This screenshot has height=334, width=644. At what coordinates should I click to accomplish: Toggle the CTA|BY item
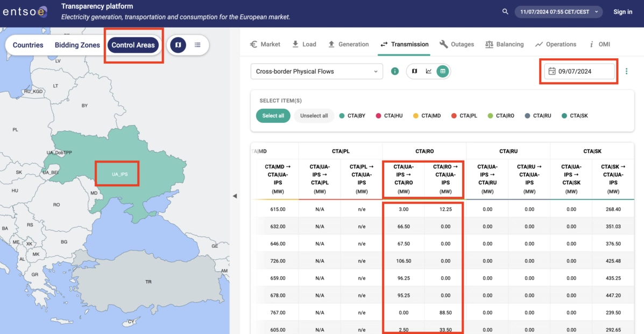pyautogui.click(x=352, y=116)
